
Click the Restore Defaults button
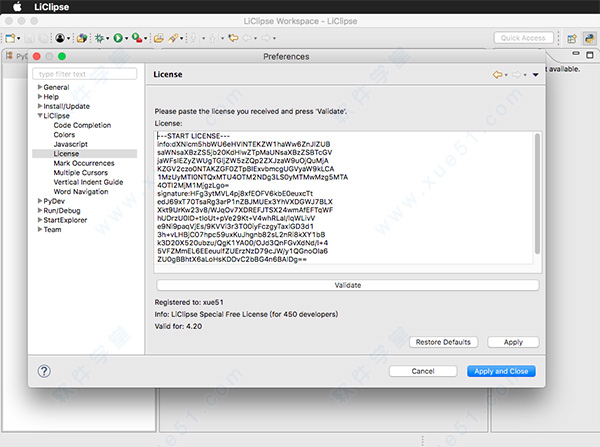point(443,342)
